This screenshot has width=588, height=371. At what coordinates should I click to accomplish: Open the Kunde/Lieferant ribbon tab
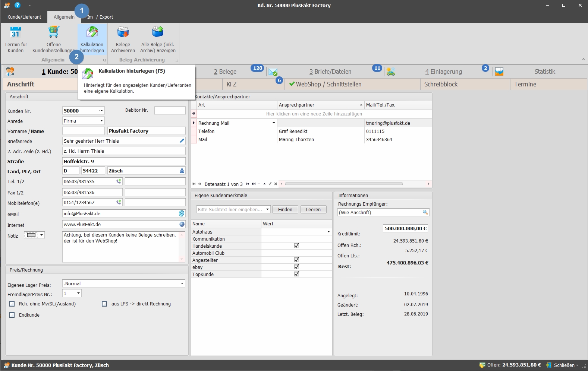point(24,17)
